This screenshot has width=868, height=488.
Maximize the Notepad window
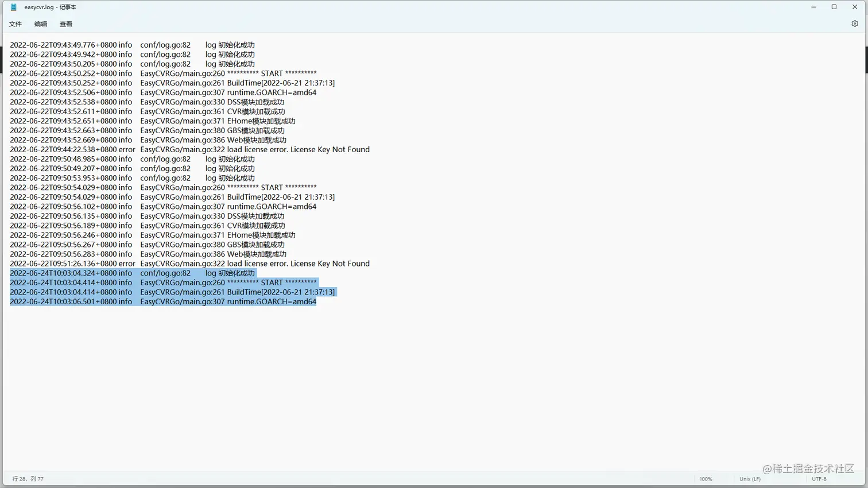click(834, 7)
